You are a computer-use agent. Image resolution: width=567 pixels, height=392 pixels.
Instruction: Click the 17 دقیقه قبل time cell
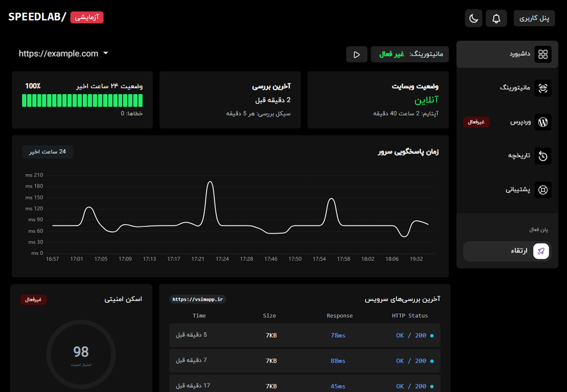click(193, 385)
